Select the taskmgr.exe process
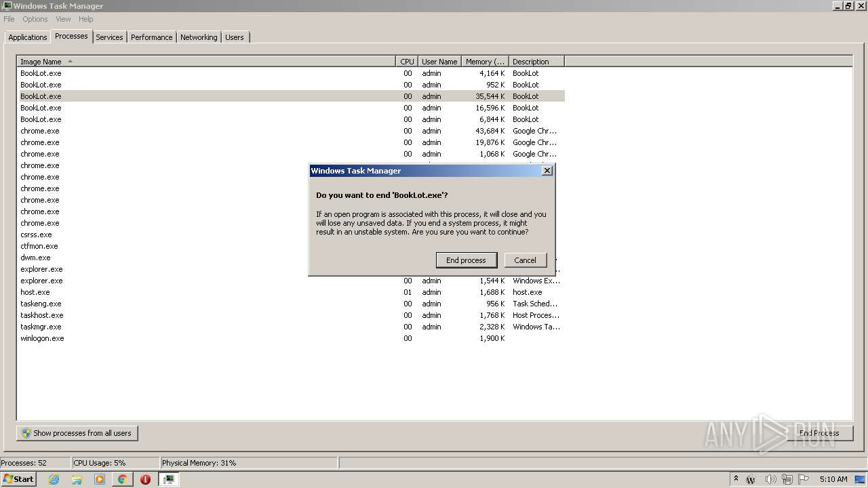 [41, 327]
